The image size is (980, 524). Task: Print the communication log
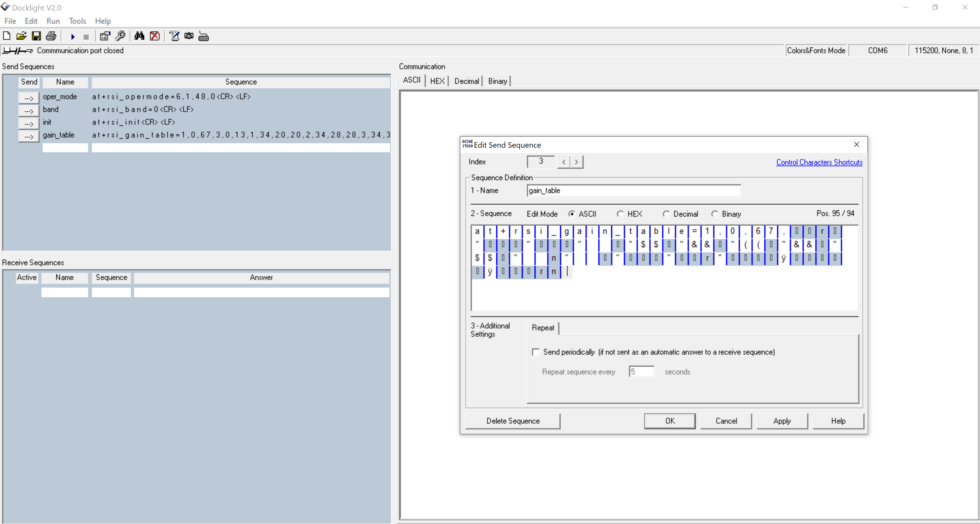[x=51, y=36]
